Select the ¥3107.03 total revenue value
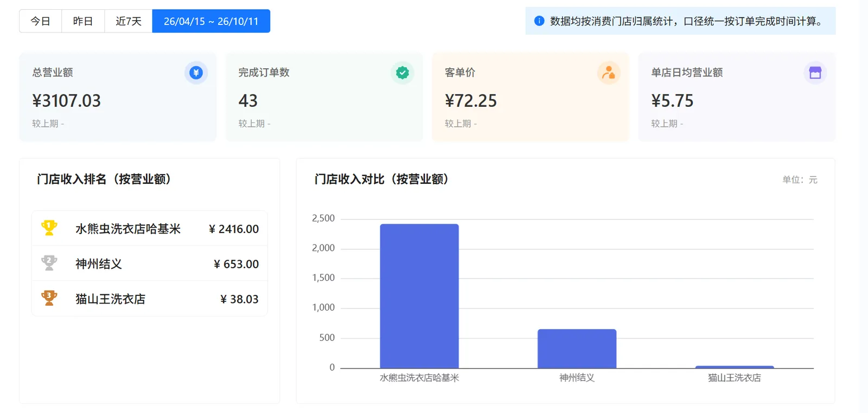This screenshot has width=868, height=413. tap(66, 101)
